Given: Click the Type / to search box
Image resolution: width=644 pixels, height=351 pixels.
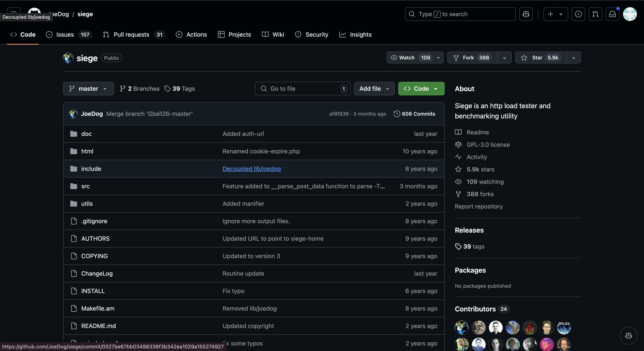Looking at the screenshot, I should pos(460,14).
